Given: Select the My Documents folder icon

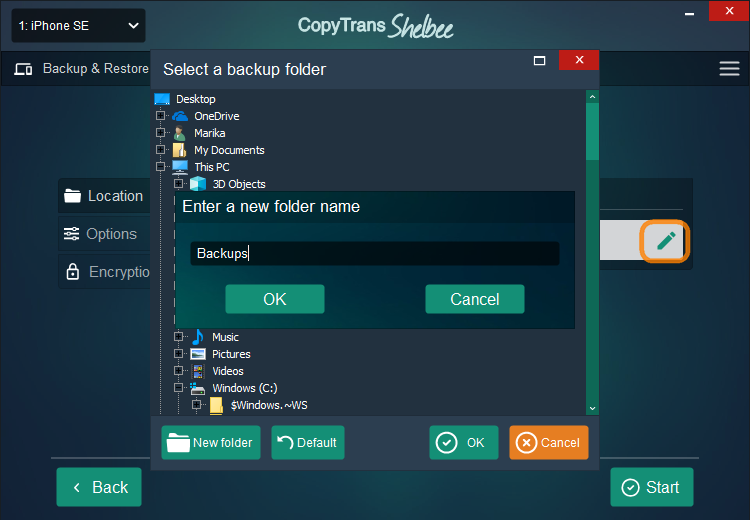Looking at the screenshot, I should 179,150.
